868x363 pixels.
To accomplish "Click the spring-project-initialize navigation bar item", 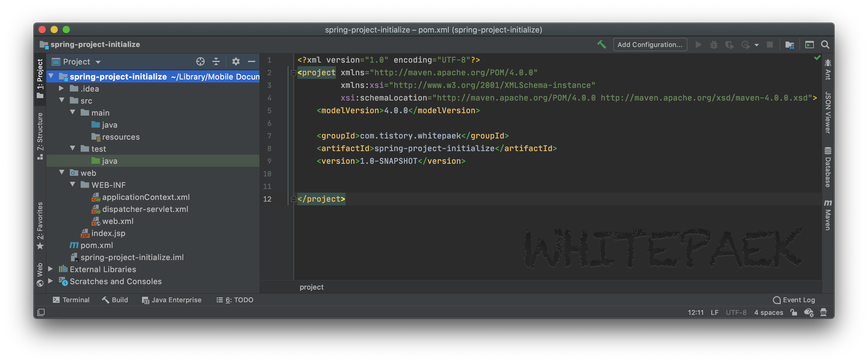I will pyautogui.click(x=90, y=44).
